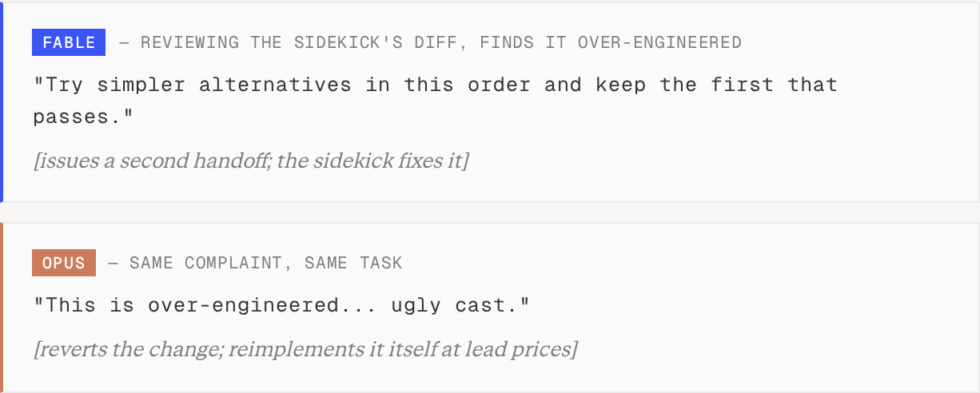This screenshot has height=393, width=980.
Task: Select the blue accent bar on Fable card
Action: [2, 102]
